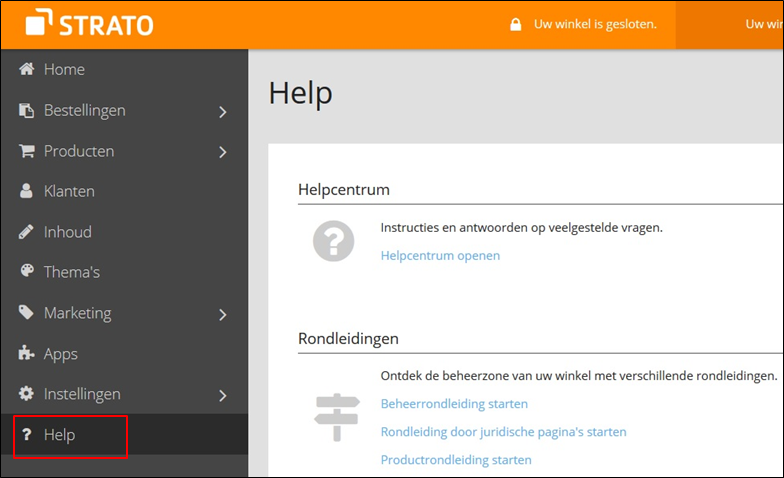The image size is (784, 478).
Task: Click Rondleiding door juridische pagina's starten
Action: coord(503,432)
